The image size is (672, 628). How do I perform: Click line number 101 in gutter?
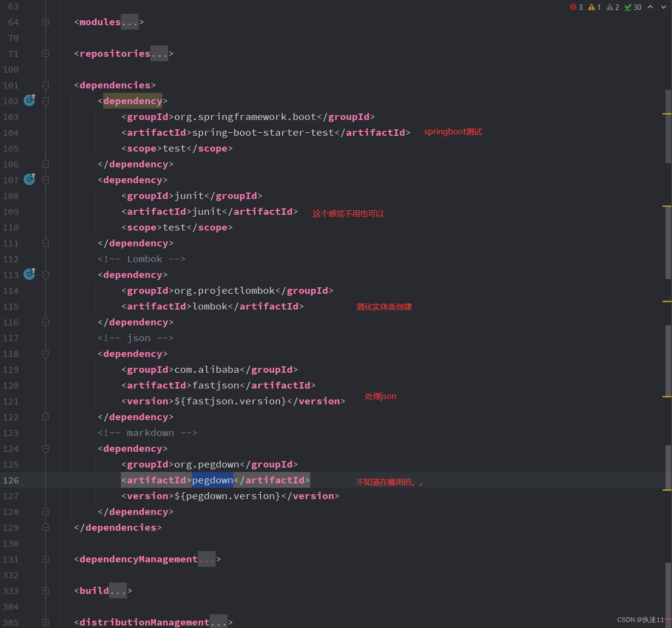[11, 85]
